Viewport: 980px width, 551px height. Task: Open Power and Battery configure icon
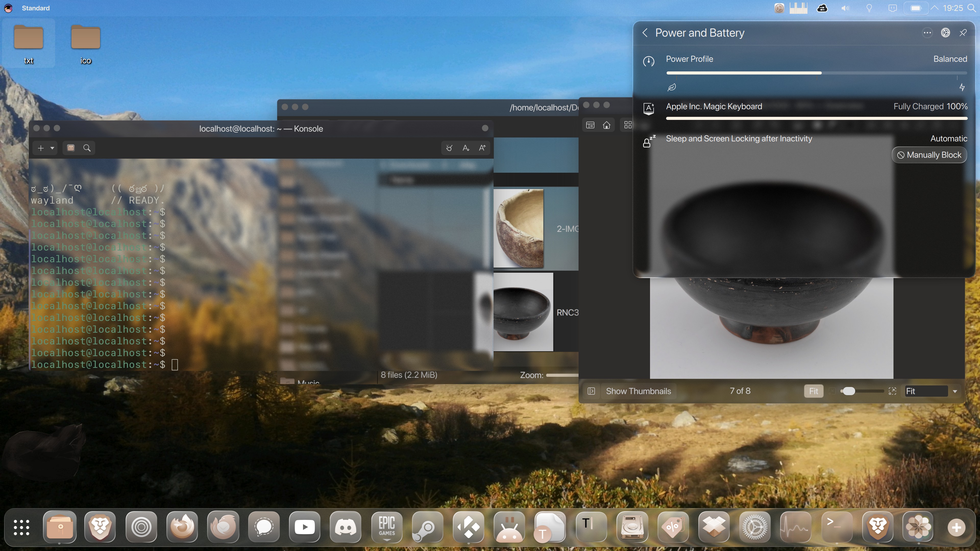[945, 33]
